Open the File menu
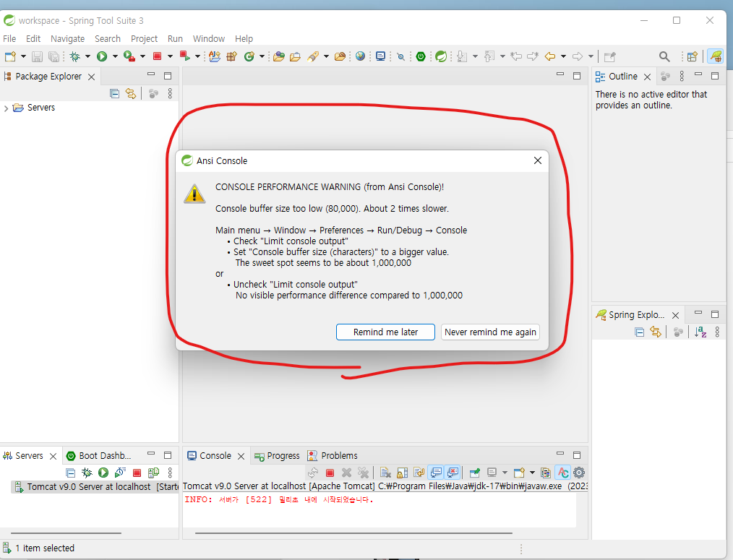Viewport: 733px width, 560px height. tap(9, 39)
